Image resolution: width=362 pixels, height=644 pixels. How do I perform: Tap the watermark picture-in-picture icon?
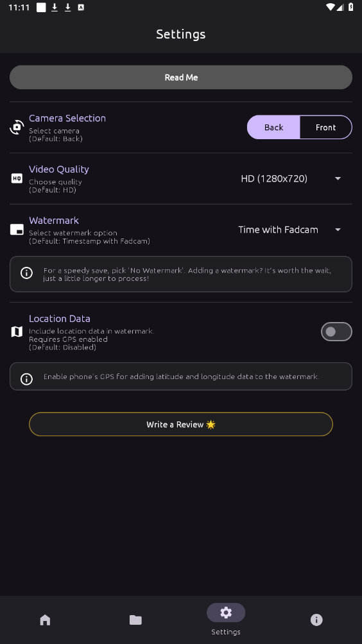click(x=17, y=230)
